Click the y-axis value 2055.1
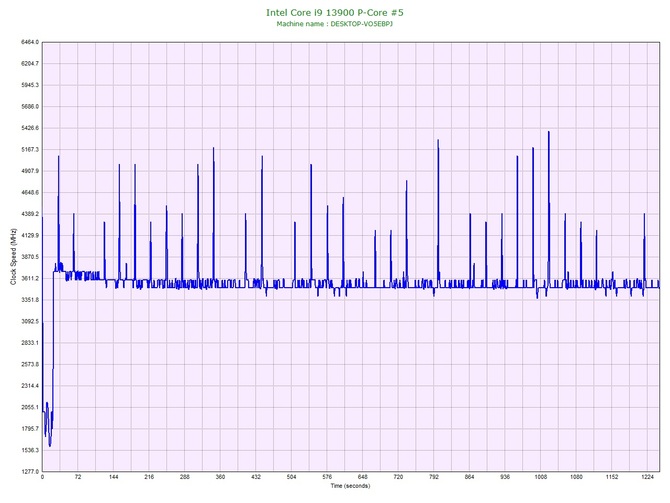 30,407
